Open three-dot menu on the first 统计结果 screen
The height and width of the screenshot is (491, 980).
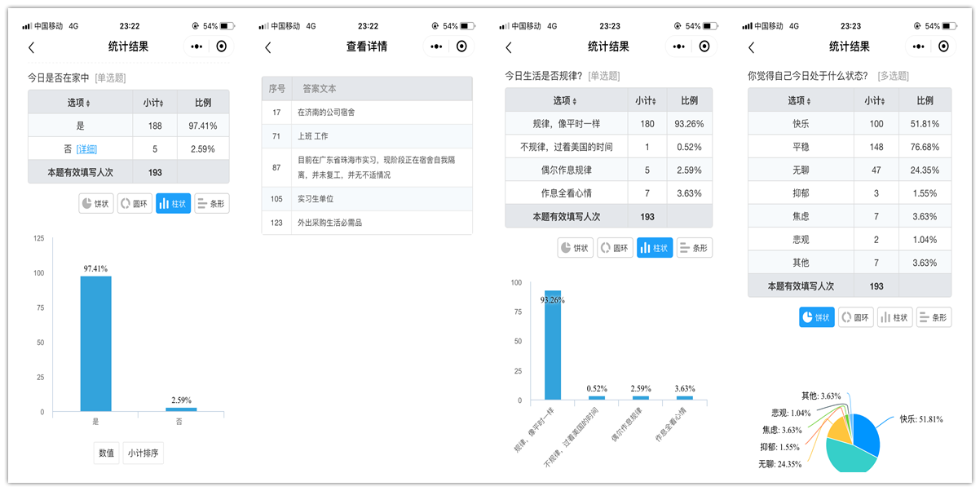pyautogui.click(x=196, y=46)
